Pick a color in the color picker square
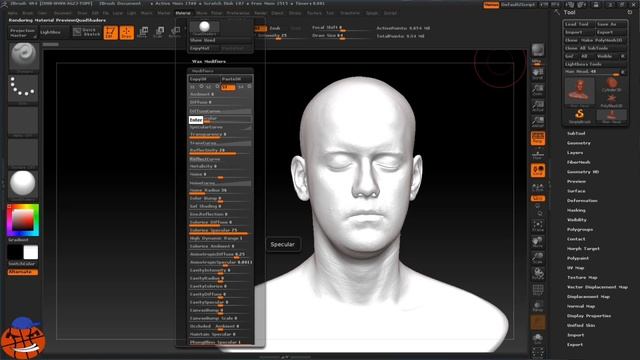Screen dimensions: 640x360 click(22, 220)
